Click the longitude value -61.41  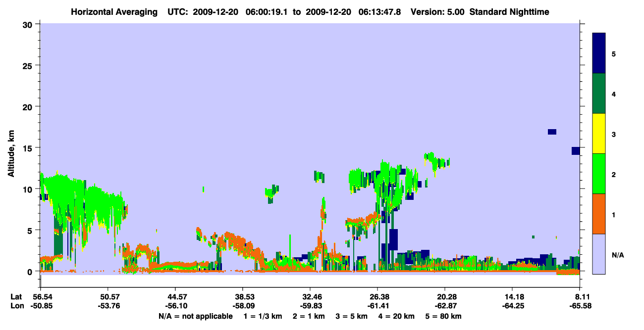[377, 306]
